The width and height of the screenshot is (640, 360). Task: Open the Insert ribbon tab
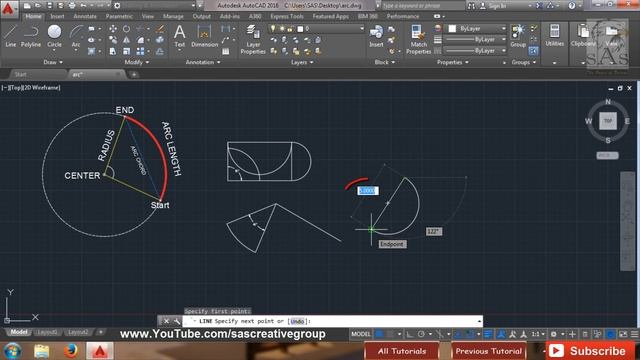click(x=57, y=16)
